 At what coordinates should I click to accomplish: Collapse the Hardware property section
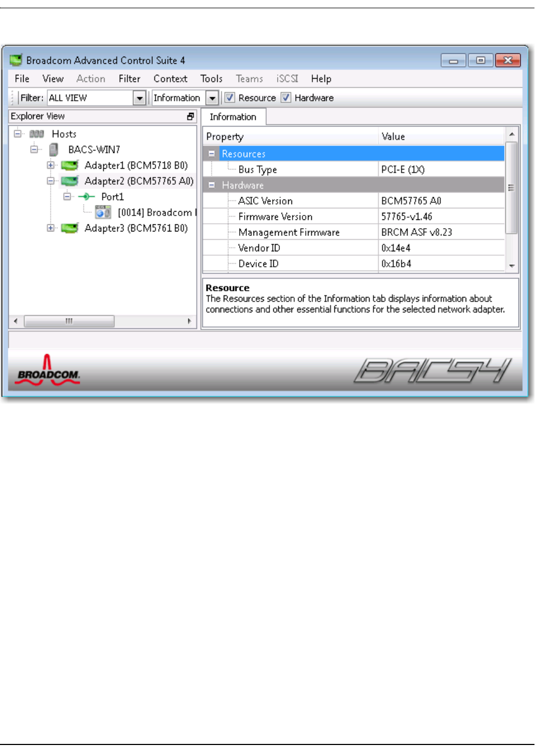point(212,185)
